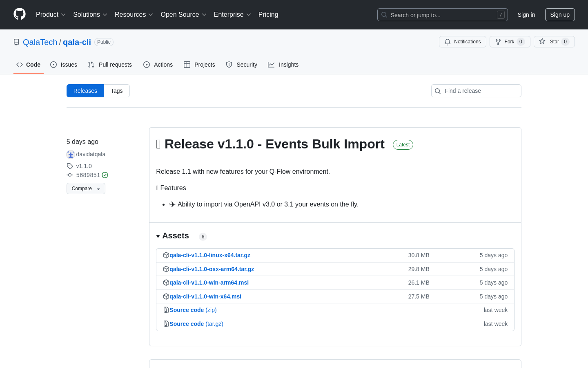Open the Security tab
This screenshot has width=588, height=368.
click(x=242, y=65)
